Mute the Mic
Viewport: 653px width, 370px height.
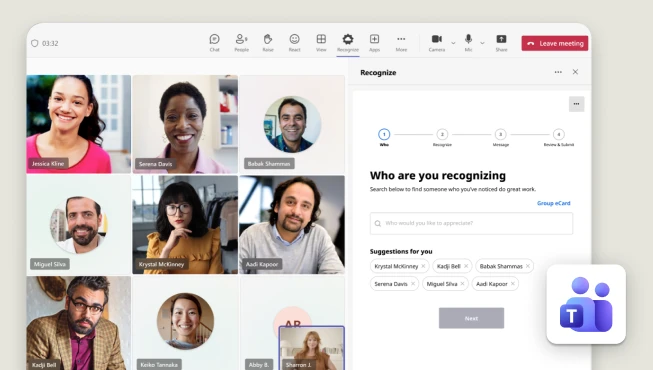tap(469, 43)
